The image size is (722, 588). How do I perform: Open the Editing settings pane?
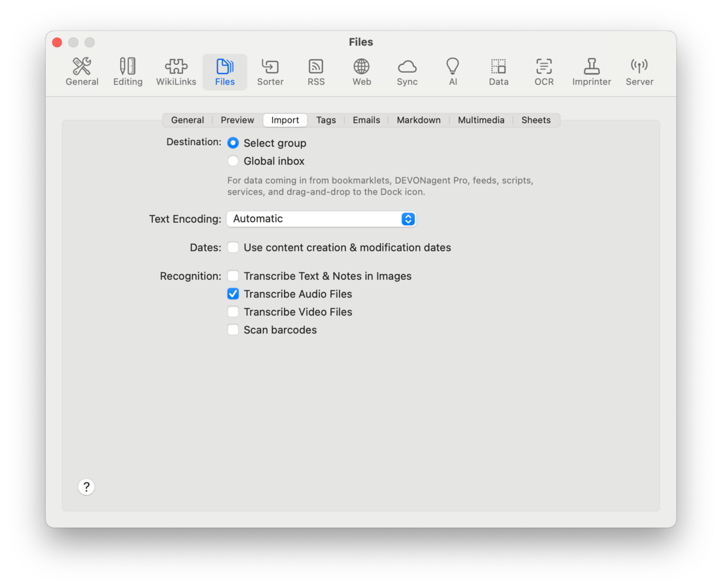(x=128, y=72)
